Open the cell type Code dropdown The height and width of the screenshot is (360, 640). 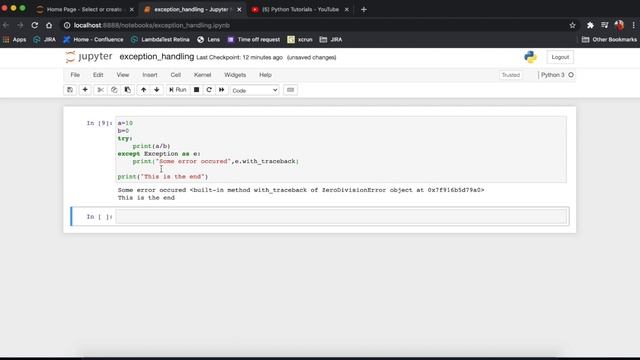(x=255, y=90)
